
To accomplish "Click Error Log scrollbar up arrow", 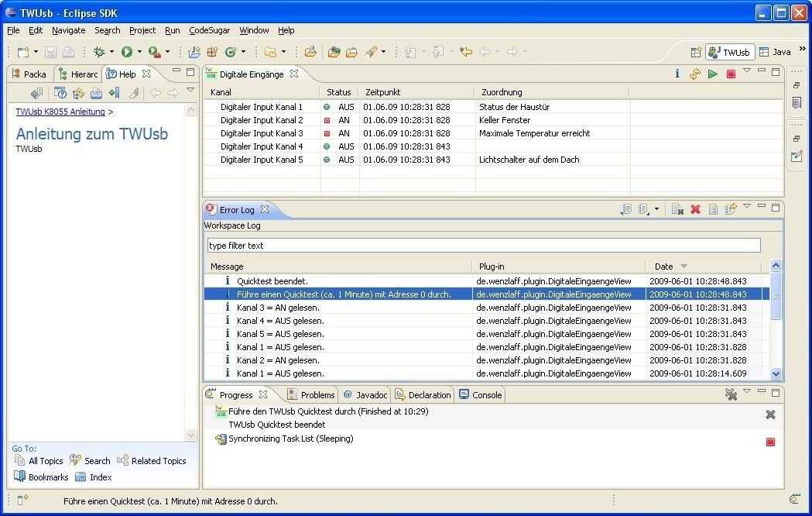I will coord(776,265).
